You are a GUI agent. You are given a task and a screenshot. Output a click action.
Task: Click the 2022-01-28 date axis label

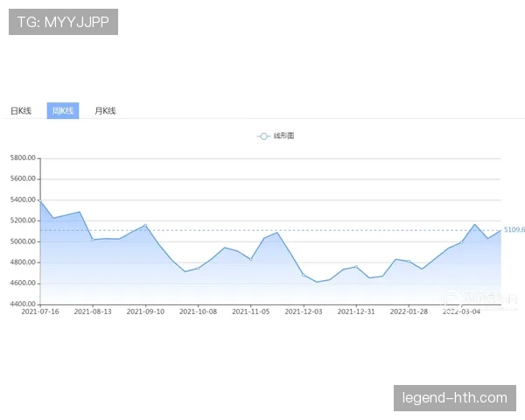click(409, 311)
